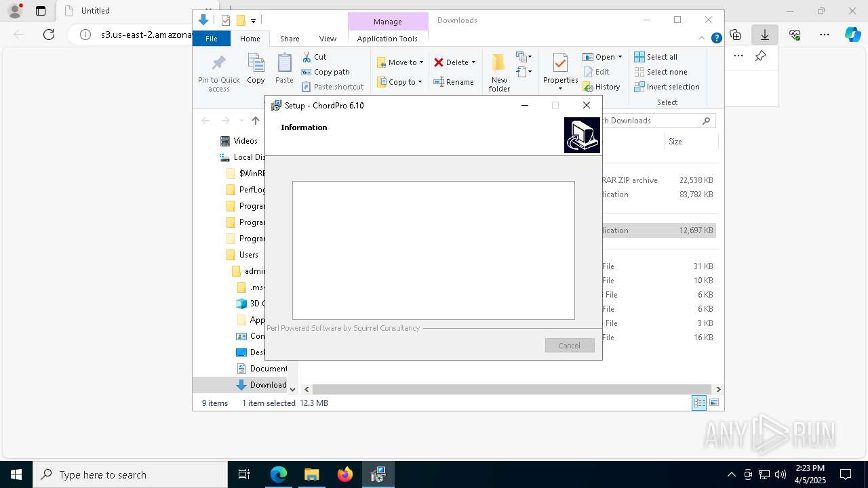Click Pin to Quick access icon
This screenshot has width=868, height=488.
click(218, 64)
